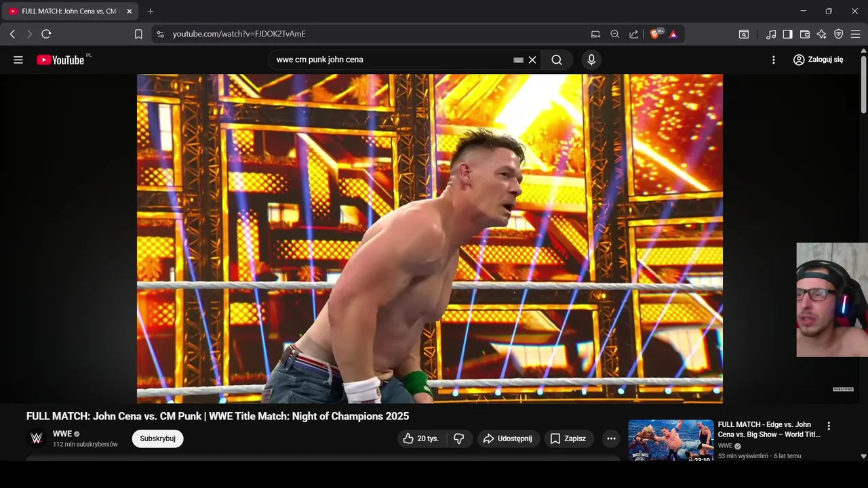This screenshot has height=488, width=868.
Task: Click the Subskrybuj button
Action: coord(157,439)
